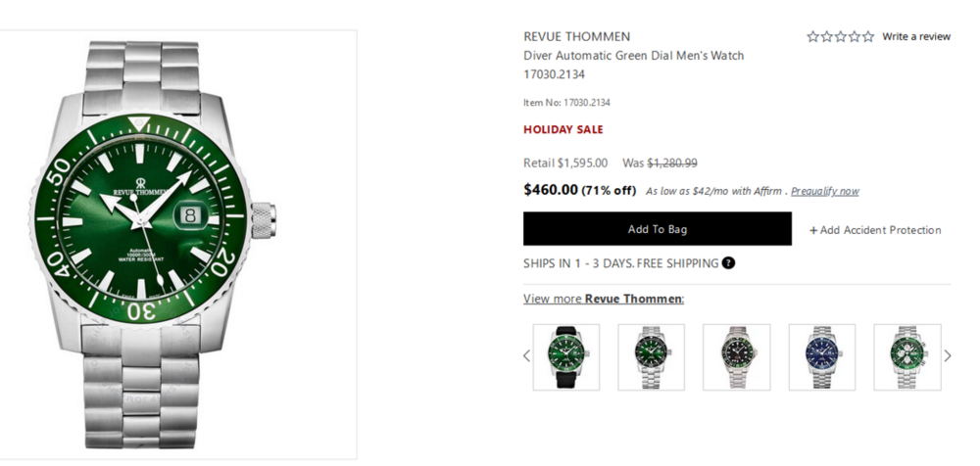
Task: Open the last visible carousel watch thumbnail
Action: (906, 356)
